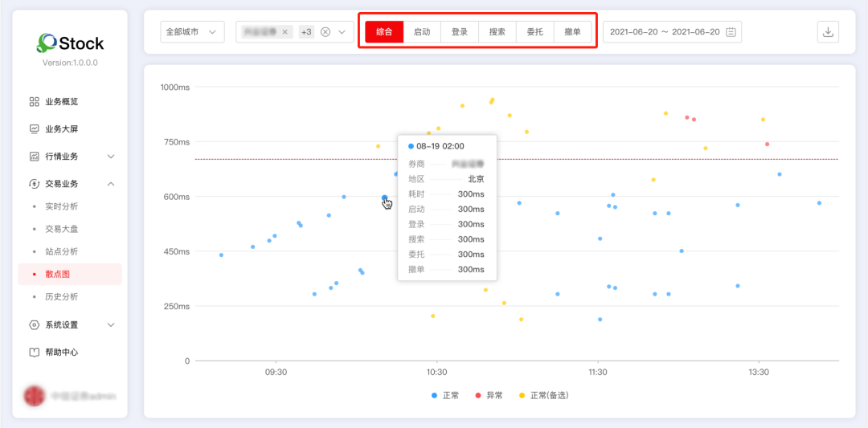Select the 撤单 tab
This screenshot has width=868, height=428.
click(x=572, y=32)
